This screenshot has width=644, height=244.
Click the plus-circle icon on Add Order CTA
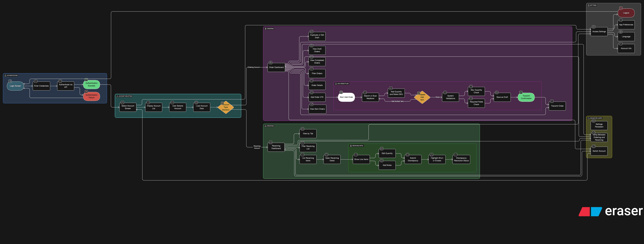(x=311, y=92)
